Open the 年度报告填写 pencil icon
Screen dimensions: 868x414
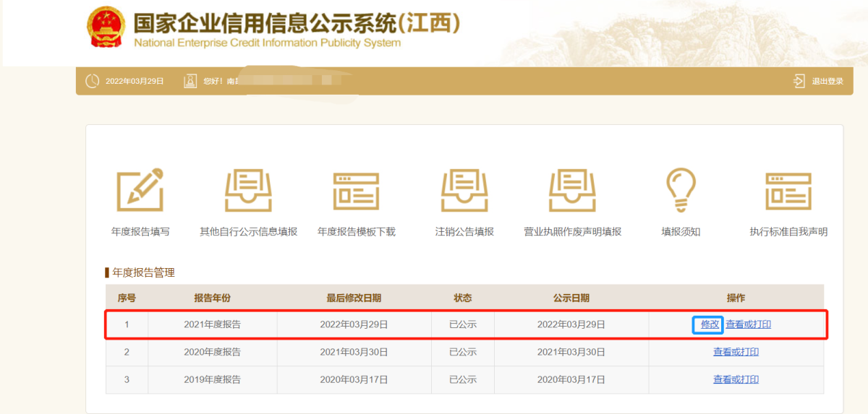coord(140,190)
